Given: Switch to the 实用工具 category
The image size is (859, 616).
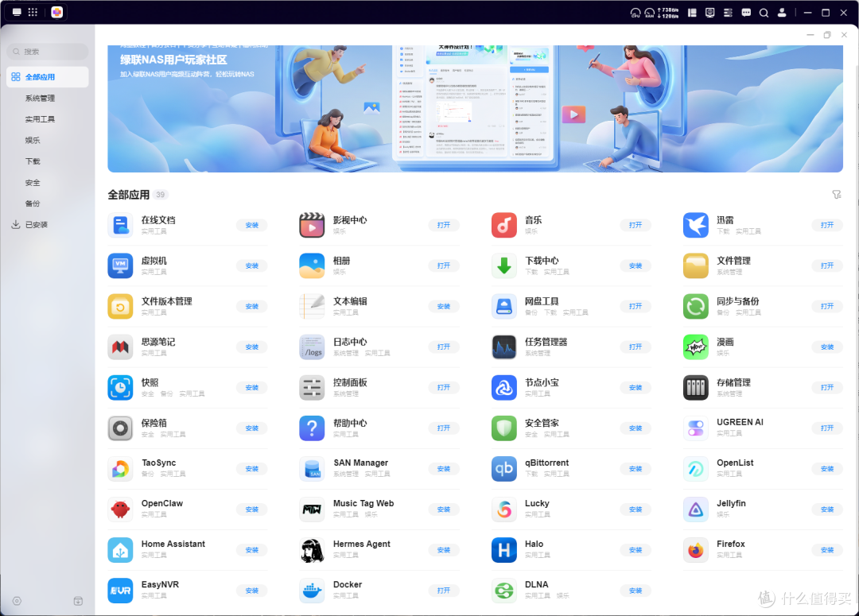Looking at the screenshot, I should (x=40, y=119).
